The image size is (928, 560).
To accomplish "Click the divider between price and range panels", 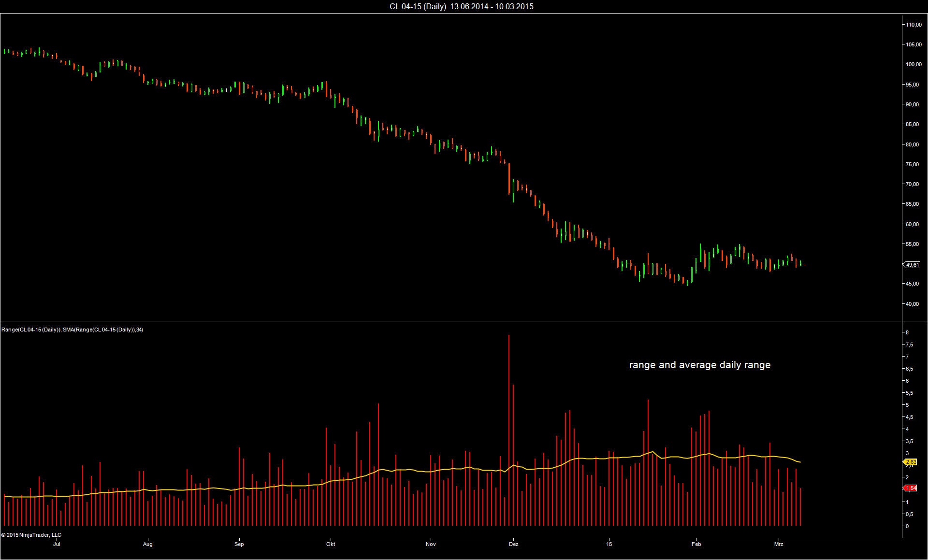I will click(x=449, y=321).
